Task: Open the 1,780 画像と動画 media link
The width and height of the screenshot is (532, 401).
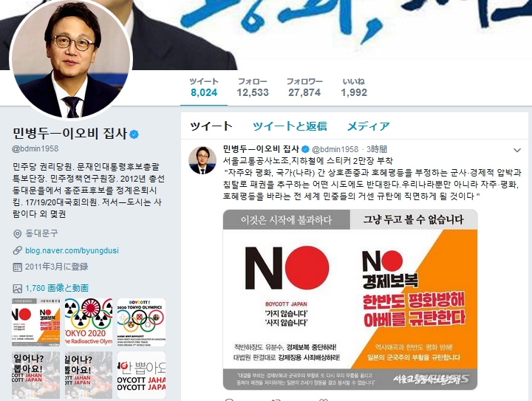Action: tap(57, 288)
